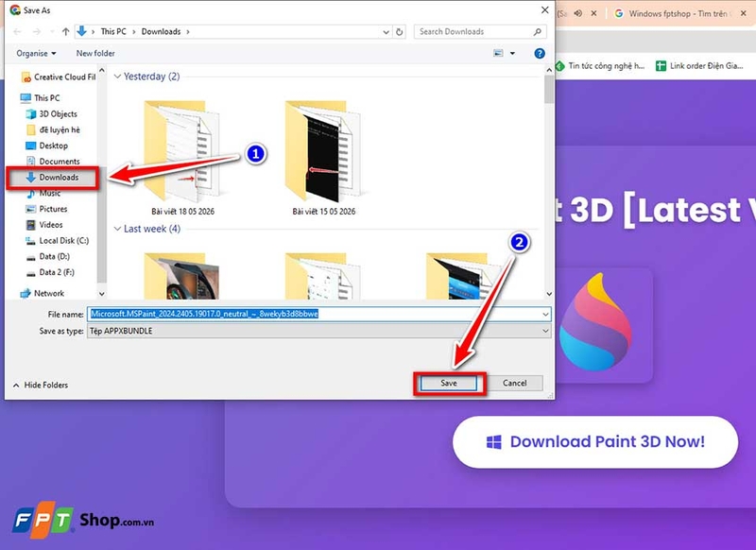The height and width of the screenshot is (550, 756).
Task: Open the Organise menu
Action: [x=36, y=54]
